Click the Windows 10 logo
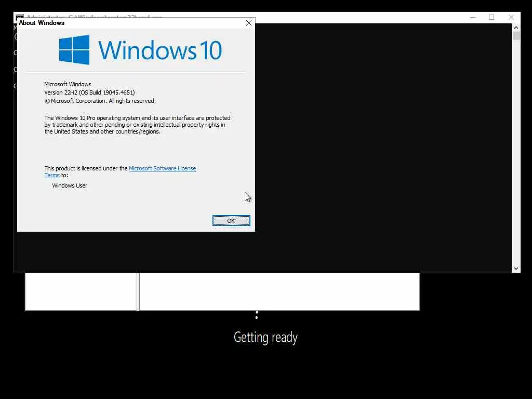This screenshot has width=532, height=399. [x=140, y=50]
